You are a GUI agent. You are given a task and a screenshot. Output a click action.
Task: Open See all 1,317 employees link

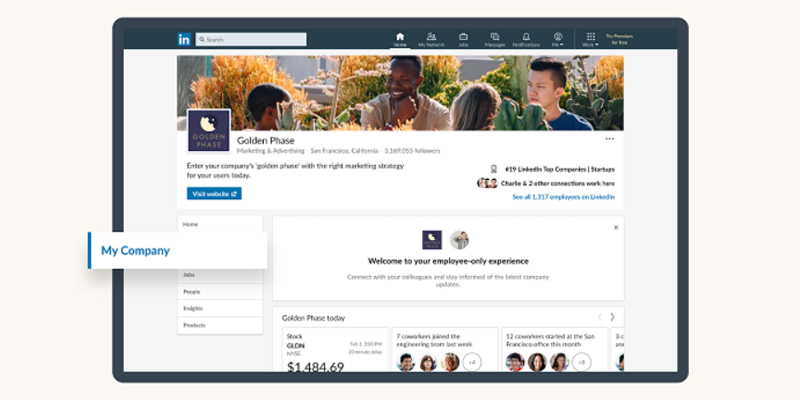tap(563, 197)
